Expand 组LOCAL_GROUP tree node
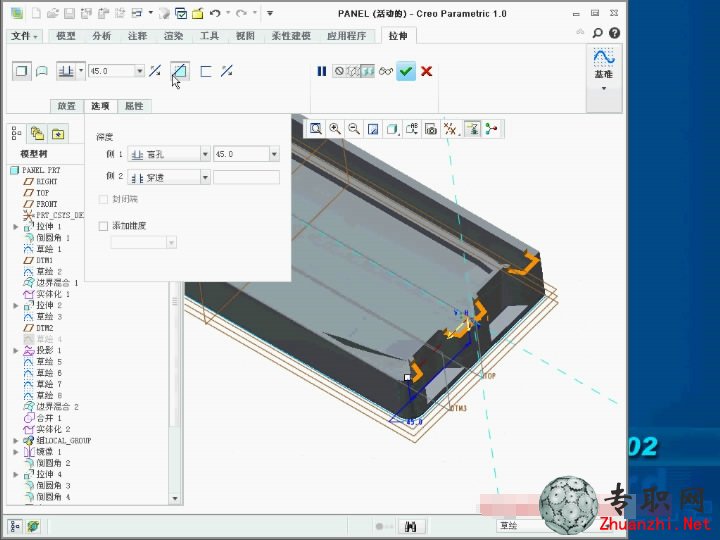This screenshot has height=540, width=720. pyautogui.click(x=16, y=441)
